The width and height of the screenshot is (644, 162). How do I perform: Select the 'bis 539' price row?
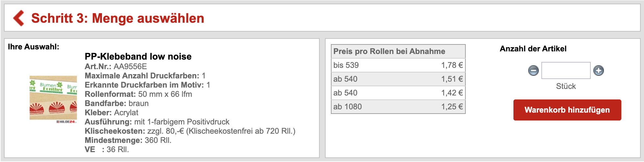click(x=398, y=65)
